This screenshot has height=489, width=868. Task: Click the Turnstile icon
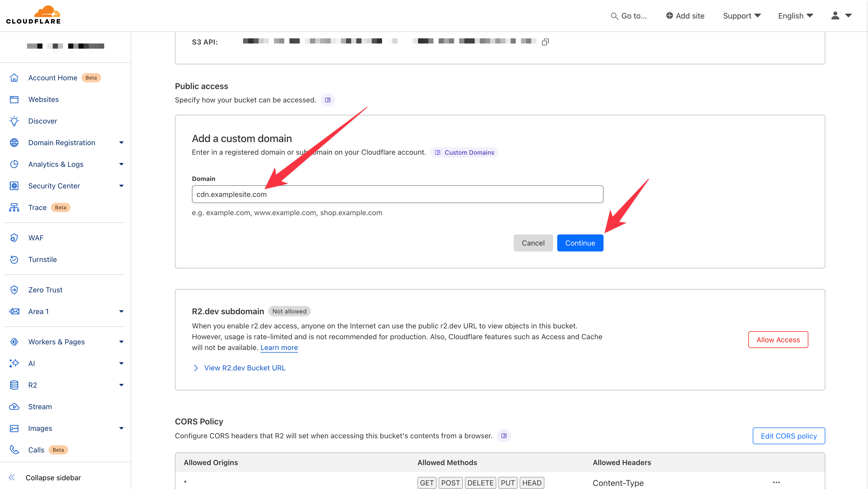pos(14,259)
